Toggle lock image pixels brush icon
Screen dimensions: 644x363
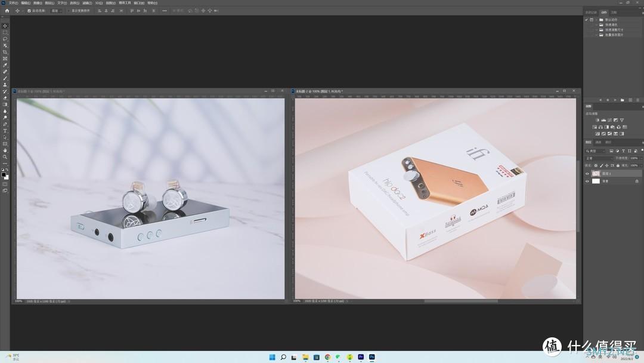pos(601,165)
